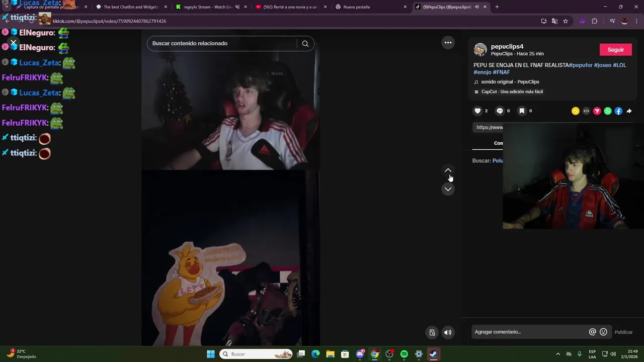Click the video URL copy field
Screen dimensions: 644x362
click(x=488, y=127)
